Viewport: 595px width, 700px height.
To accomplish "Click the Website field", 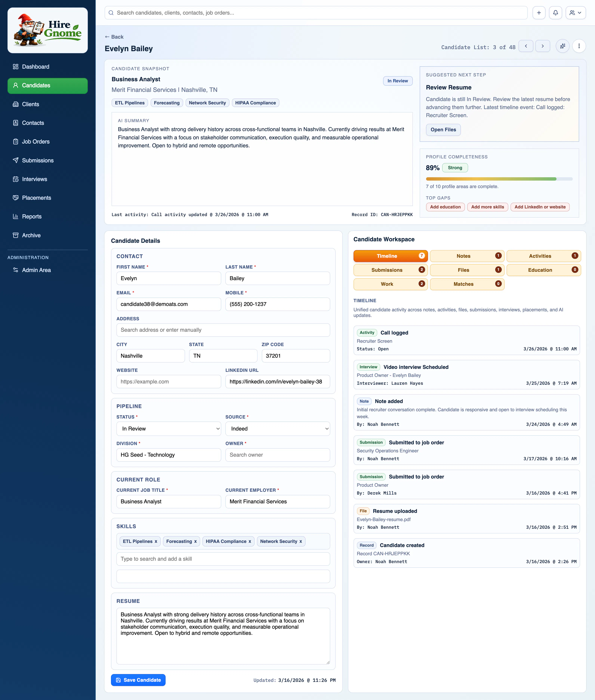I will (169, 382).
